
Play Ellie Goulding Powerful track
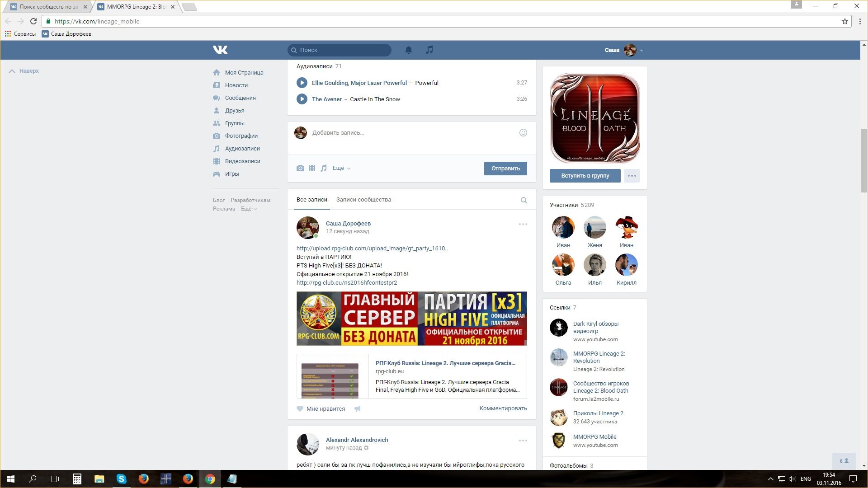[x=302, y=83]
